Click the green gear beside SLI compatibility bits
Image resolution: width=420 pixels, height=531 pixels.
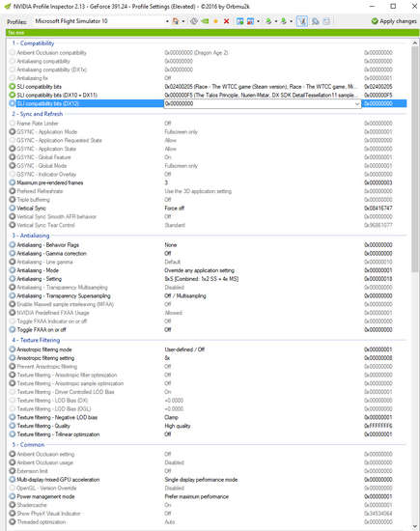click(13, 86)
